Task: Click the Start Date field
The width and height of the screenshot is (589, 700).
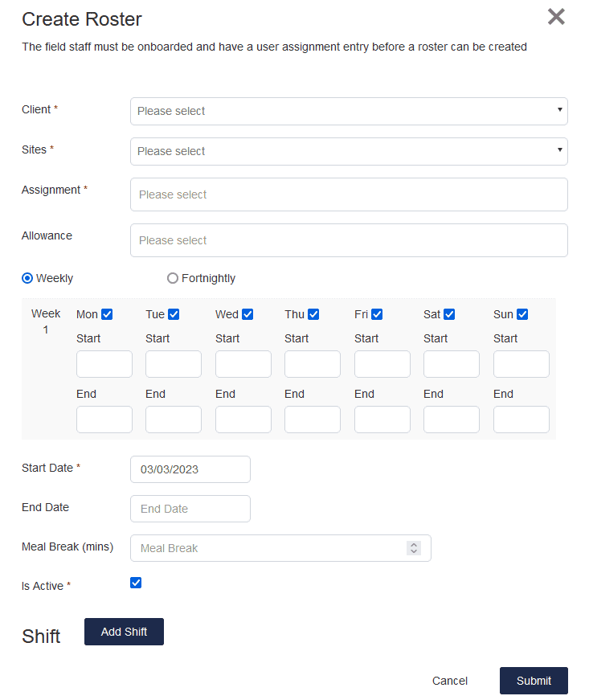Action: tap(190, 469)
